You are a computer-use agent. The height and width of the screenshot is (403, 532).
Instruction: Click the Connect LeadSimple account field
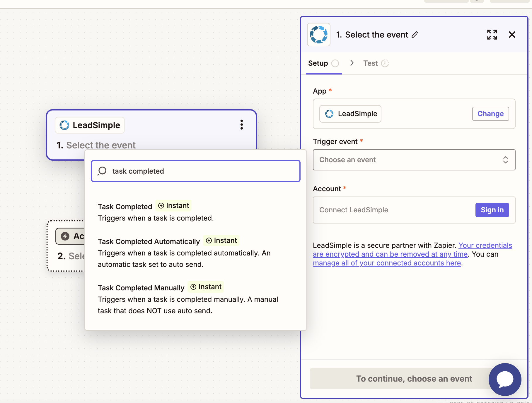pos(414,210)
